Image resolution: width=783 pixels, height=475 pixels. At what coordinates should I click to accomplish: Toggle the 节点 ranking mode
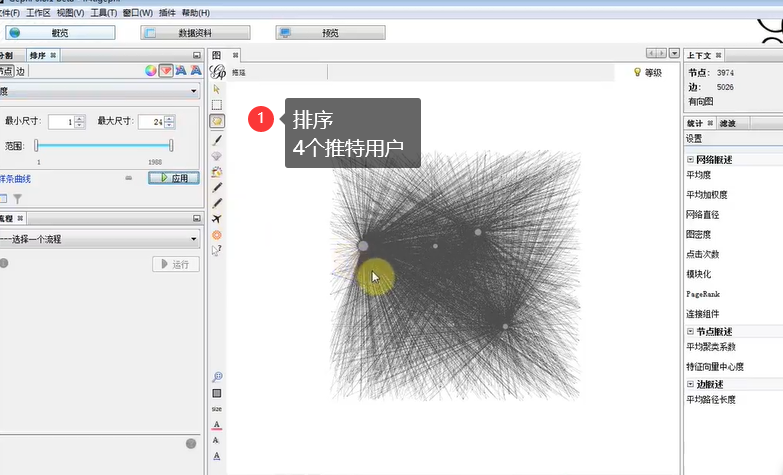click(5, 71)
